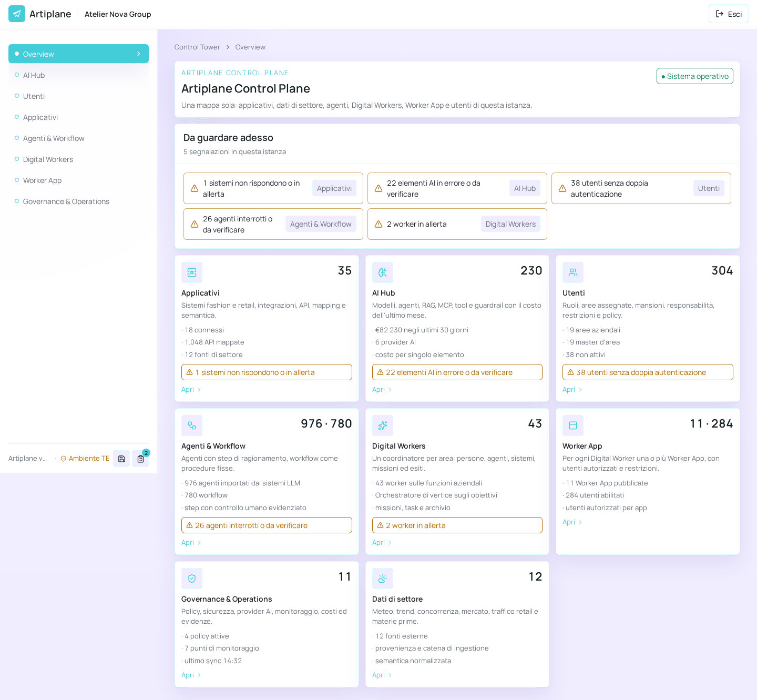
Task: Click the Applicativi card icon
Action: [x=192, y=272]
